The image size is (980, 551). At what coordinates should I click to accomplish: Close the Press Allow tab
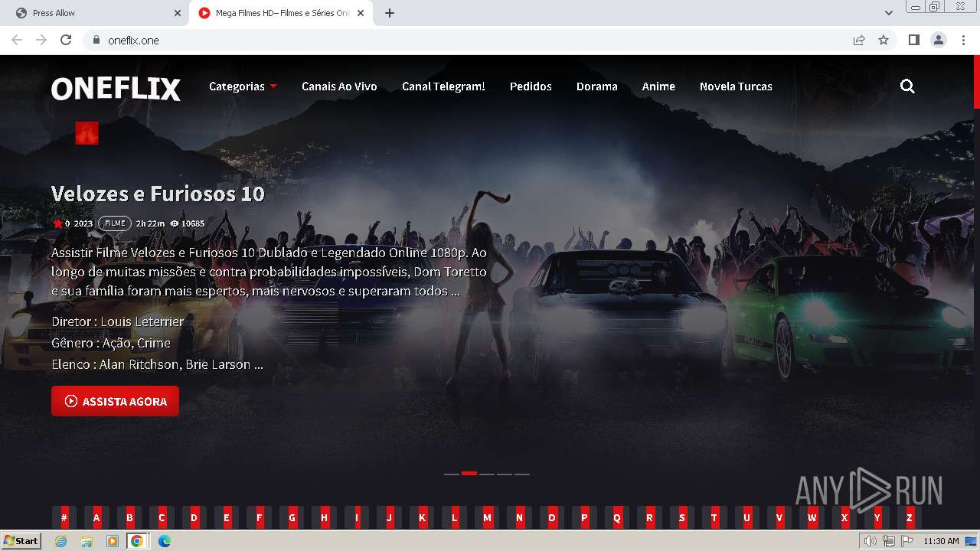pos(178,13)
